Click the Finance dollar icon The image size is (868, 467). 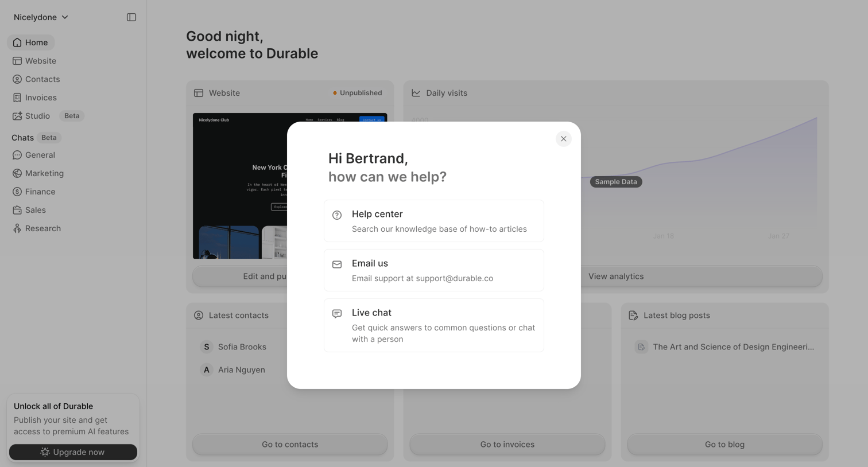coord(17,192)
